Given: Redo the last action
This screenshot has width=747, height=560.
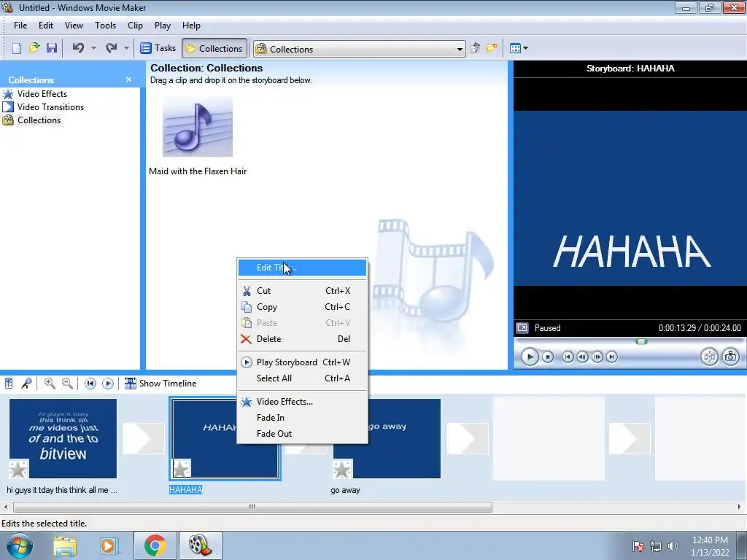Looking at the screenshot, I should tap(111, 48).
